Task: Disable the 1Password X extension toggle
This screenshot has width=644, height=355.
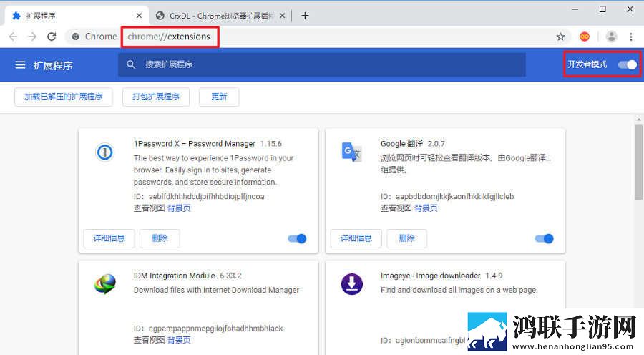Action: pos(298,239)
